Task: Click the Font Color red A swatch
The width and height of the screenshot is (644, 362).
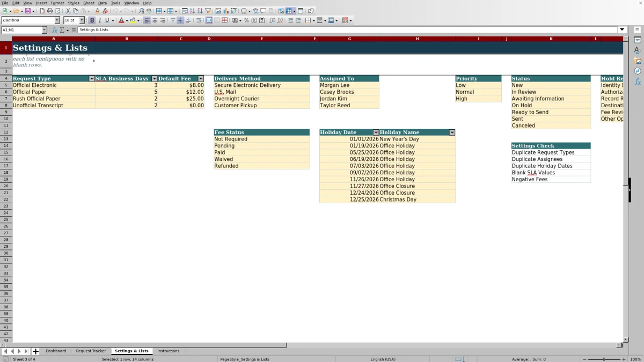Action: pos(121,20)
